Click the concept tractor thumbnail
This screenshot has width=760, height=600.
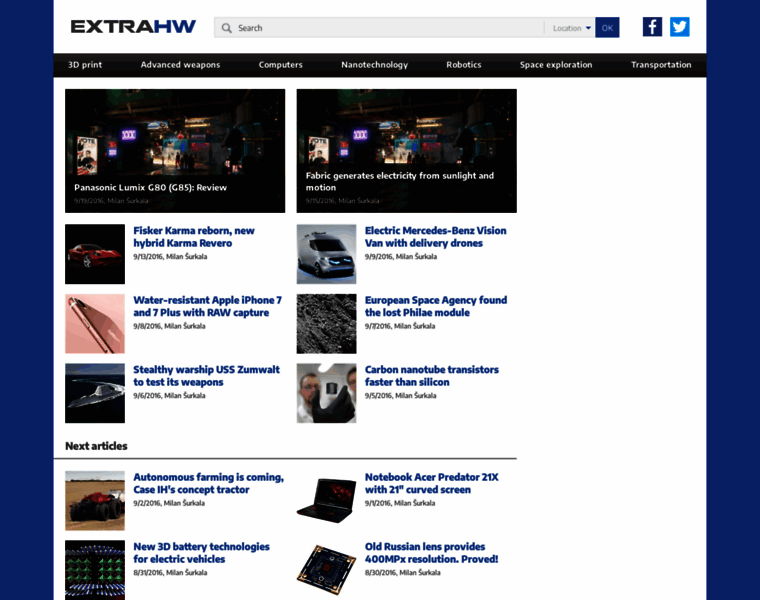point(95,501)
